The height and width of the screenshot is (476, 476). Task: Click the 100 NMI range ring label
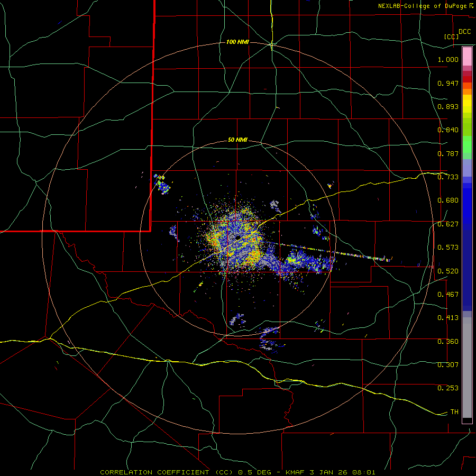pos(237,42)
